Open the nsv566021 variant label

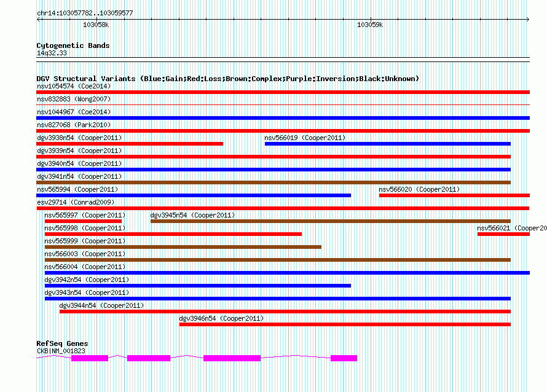click(512, 228)
